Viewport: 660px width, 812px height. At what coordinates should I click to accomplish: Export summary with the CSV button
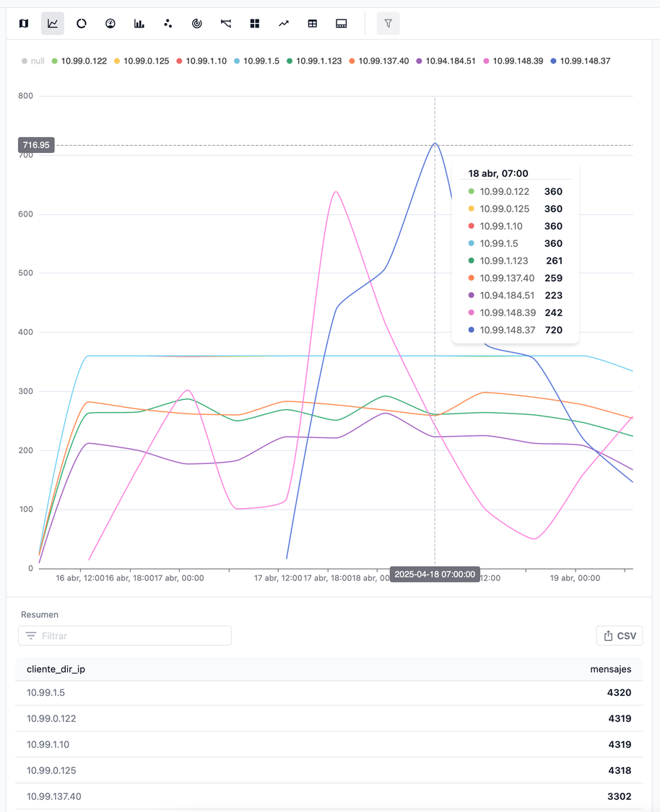click(620, 636)
